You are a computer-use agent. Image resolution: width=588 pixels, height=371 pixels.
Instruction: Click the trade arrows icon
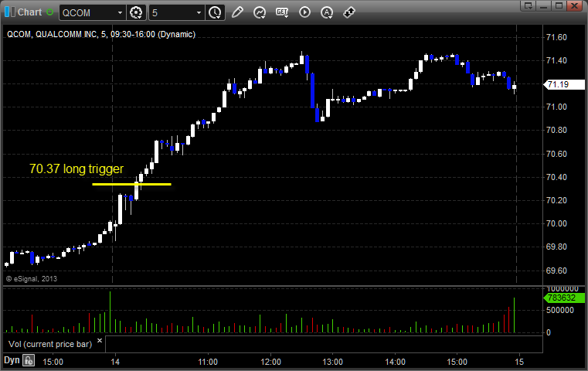click(349, 12)
